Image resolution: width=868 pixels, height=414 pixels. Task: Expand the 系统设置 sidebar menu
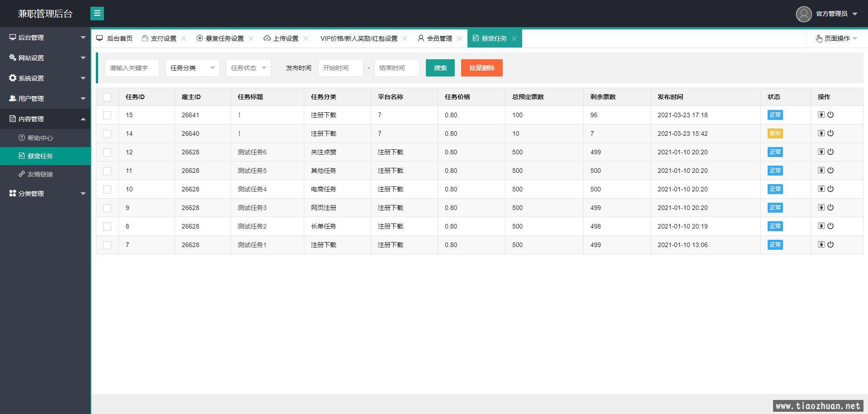tap(45, 78)
